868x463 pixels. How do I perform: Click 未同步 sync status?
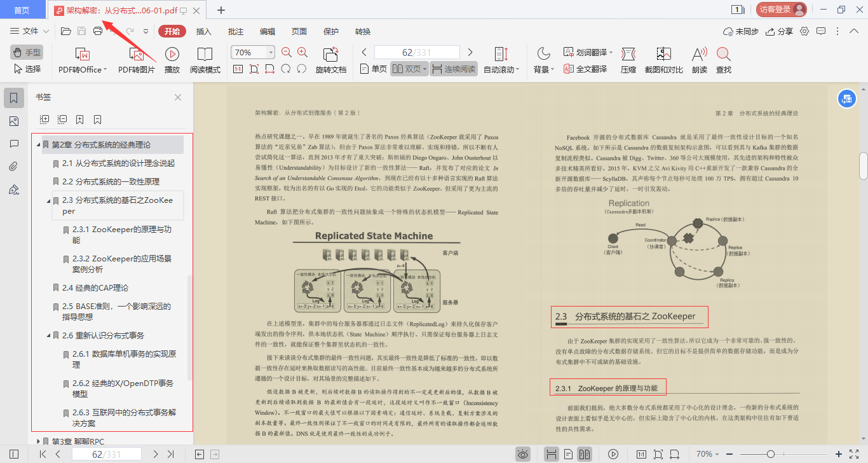(x=741, y=31)
